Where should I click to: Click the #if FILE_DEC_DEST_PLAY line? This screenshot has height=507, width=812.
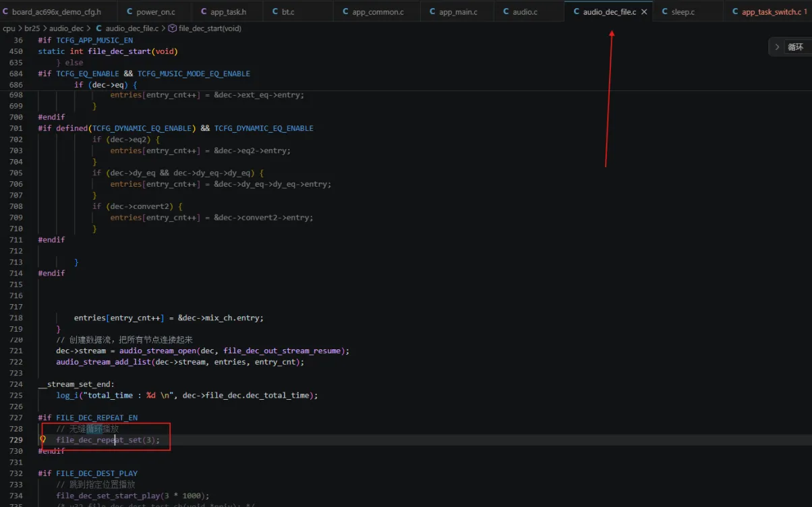click(x=88, y=473)
